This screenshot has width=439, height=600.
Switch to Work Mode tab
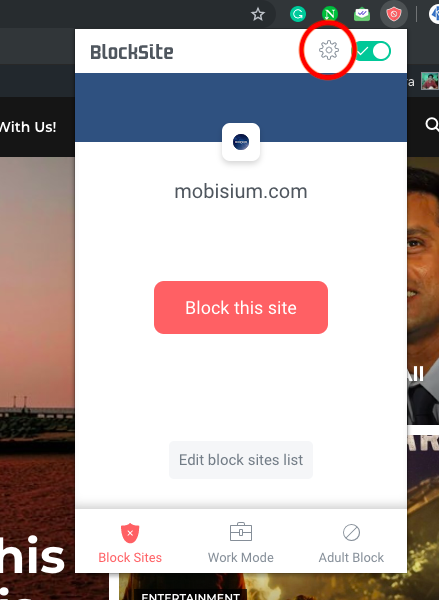pyautogui.click(x=241, y=543)
